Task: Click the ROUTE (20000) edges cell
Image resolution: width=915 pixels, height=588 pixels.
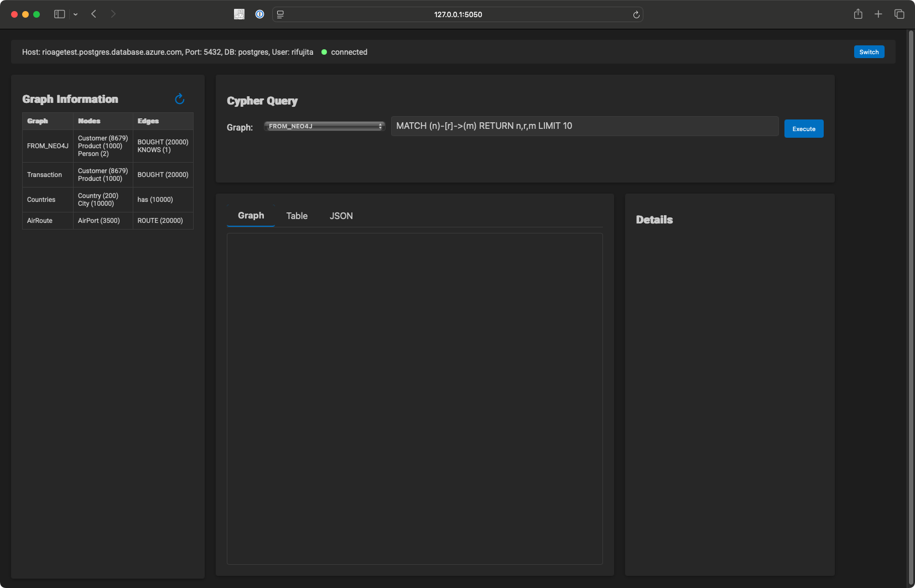Action: click(x=163, y=221)
